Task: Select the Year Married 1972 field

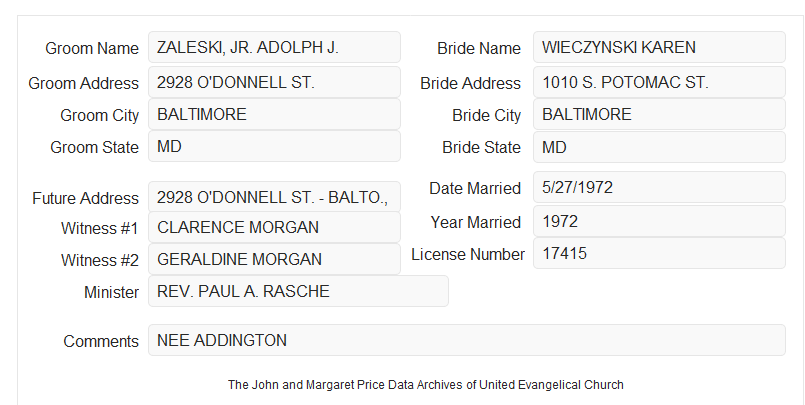Action: [x=659, y=221]
